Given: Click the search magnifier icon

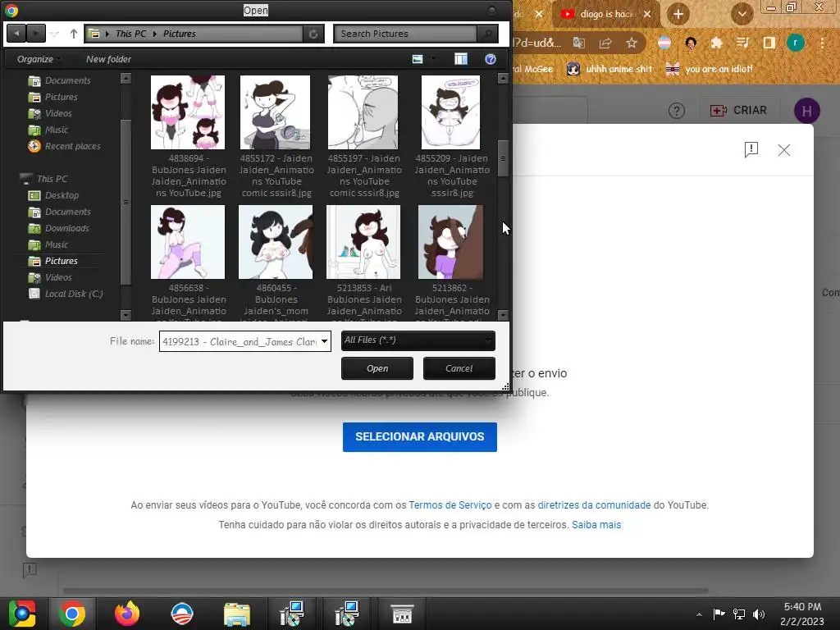Looking at the screenshot, I should (487, 34).
